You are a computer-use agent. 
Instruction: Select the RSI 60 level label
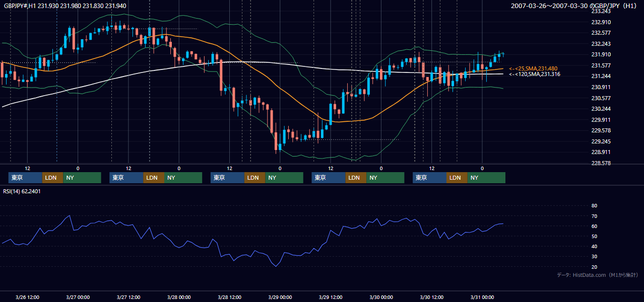[594, 226]
